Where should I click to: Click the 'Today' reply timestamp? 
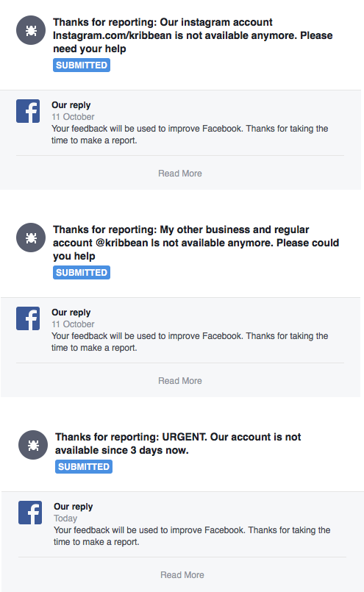tap(65, 518)
